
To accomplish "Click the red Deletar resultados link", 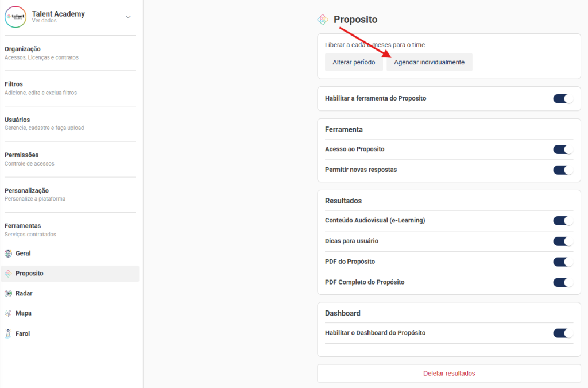I will click(449, 374).
